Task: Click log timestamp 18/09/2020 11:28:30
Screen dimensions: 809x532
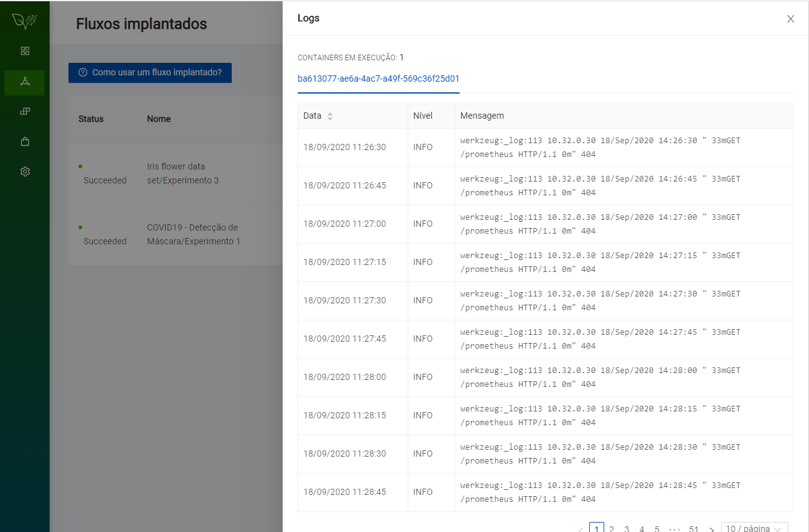Action: [x=345, y=453]
